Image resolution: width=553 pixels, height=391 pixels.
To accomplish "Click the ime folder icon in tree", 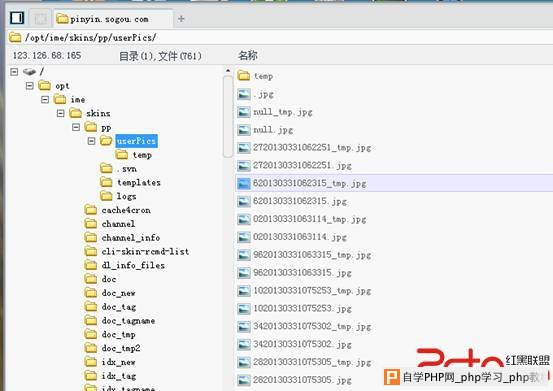I will pyautogui.click(x=60, y=99).
